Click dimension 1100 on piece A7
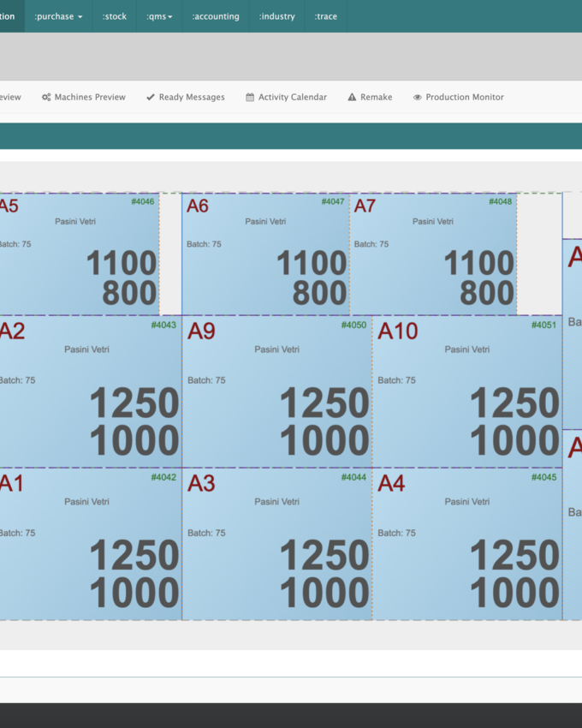Image resolution: width=582 pixels, height=728 pixels. pos(479,263)
